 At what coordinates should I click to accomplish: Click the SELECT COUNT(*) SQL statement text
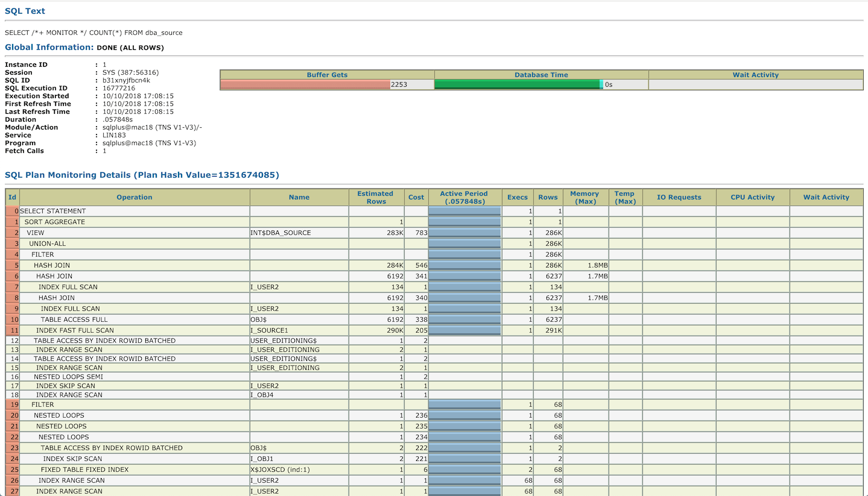(x=93, y=33)
